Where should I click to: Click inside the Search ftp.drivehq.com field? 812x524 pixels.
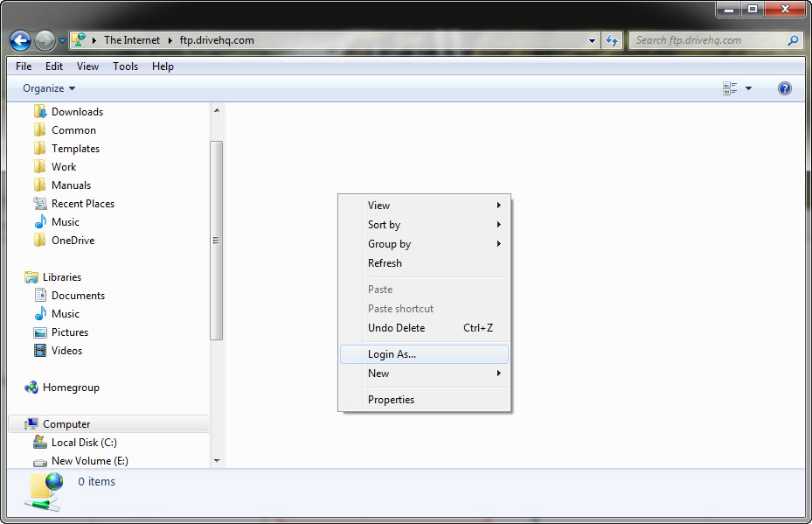click(x=708, y=40)
